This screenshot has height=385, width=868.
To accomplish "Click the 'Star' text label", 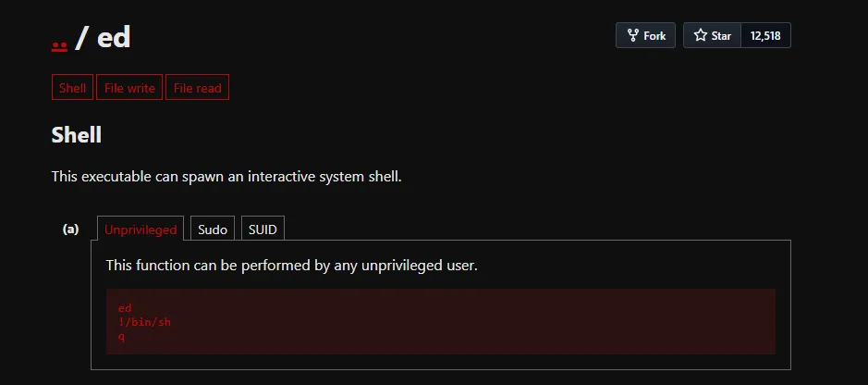I will coord(721,35).
